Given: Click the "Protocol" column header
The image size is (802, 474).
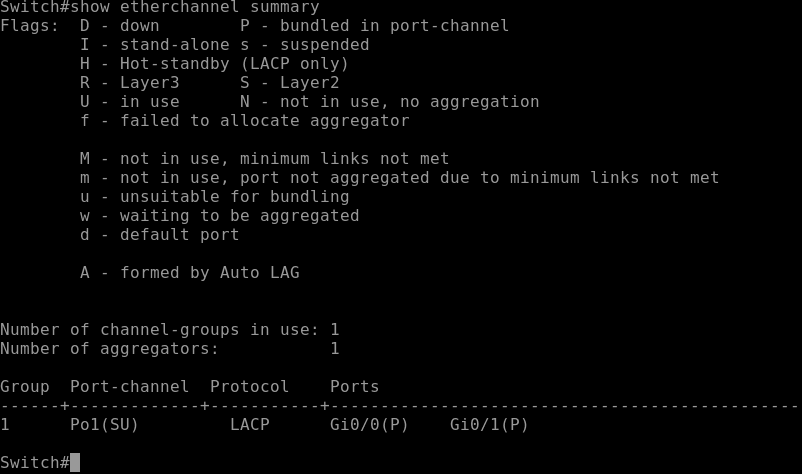Looking at the screenshot, I should 249,386.
